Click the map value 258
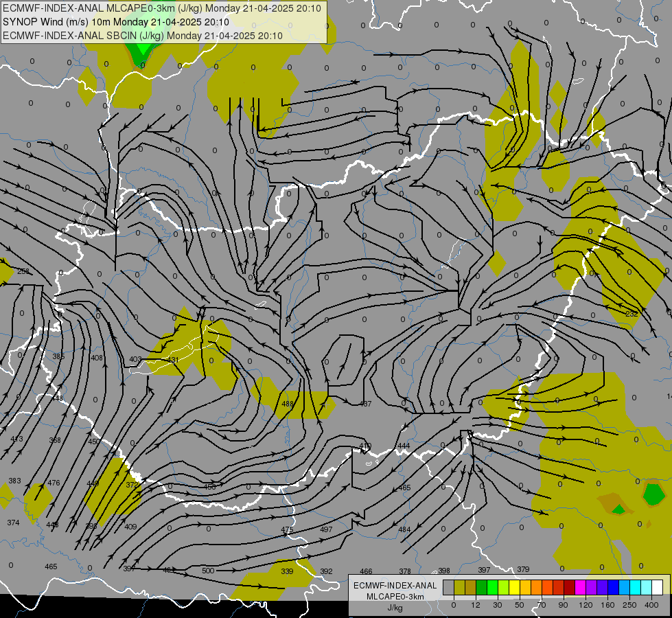Image resolution: width=672 pixels, height=618 pixels. [x=23, y=271]
